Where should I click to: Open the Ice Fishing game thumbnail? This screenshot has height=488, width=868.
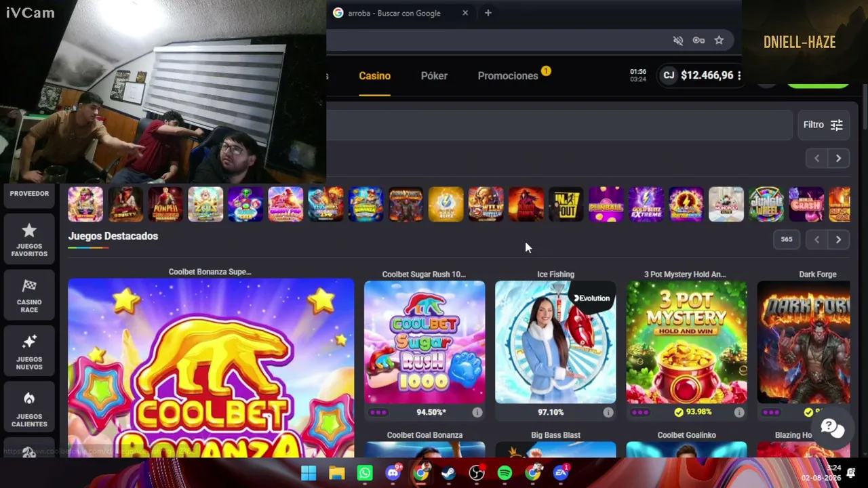coord(555,342)
